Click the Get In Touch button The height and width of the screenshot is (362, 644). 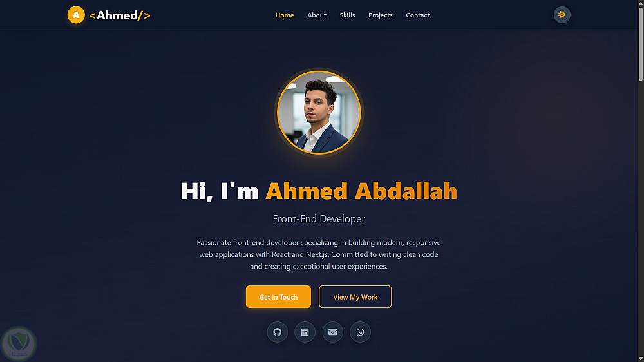tap(278, 297)
